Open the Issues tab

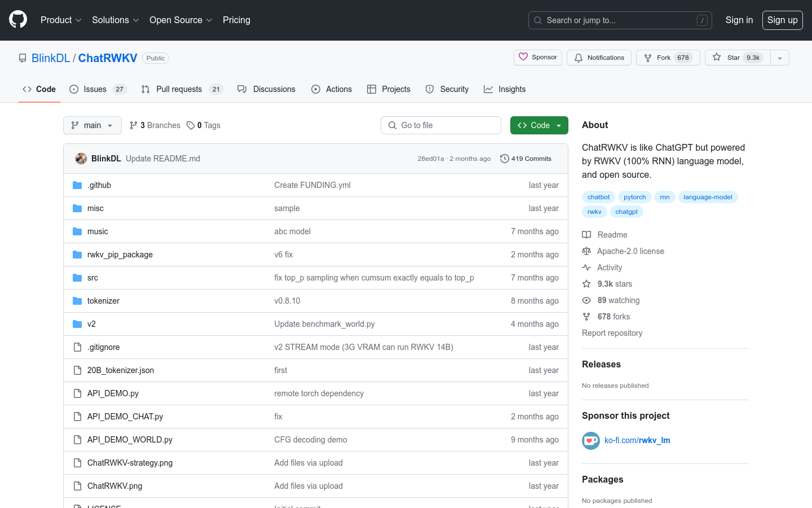(x=98, y=89)
